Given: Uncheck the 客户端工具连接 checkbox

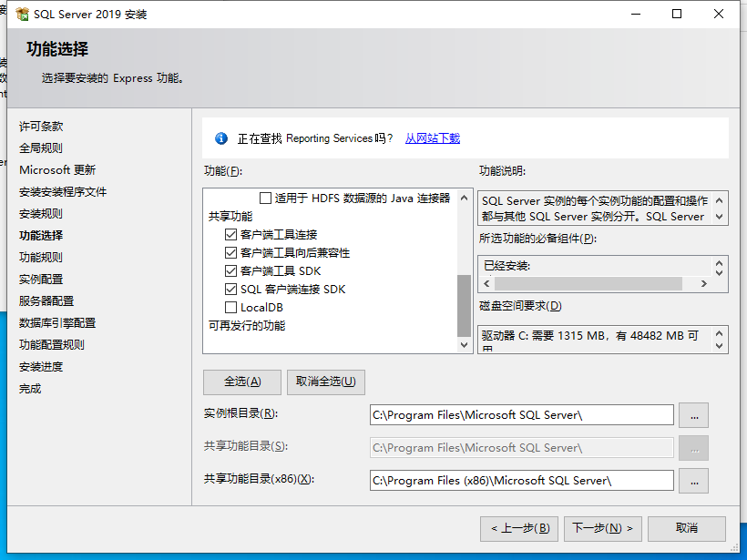Looking at the screenshot, I should click(230, 234).
